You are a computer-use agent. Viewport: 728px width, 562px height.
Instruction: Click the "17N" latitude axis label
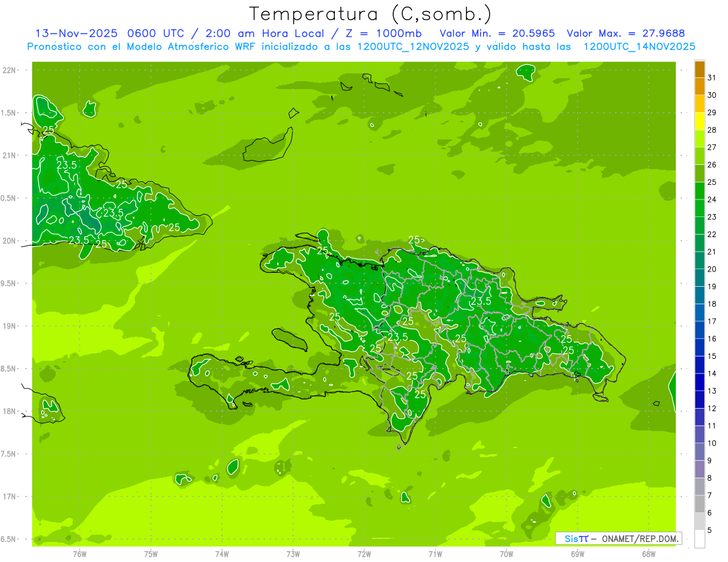[10, 497]
